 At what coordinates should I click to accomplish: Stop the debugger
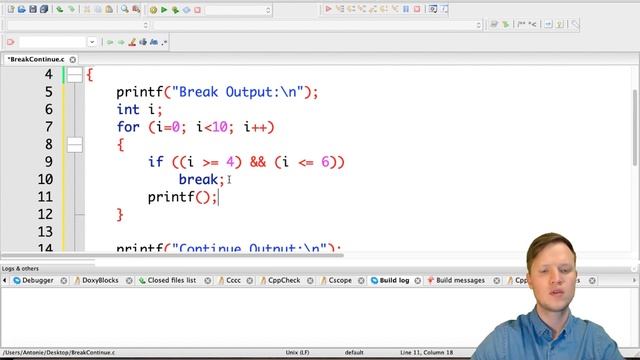pyautogui.click(x=417, y=9)
